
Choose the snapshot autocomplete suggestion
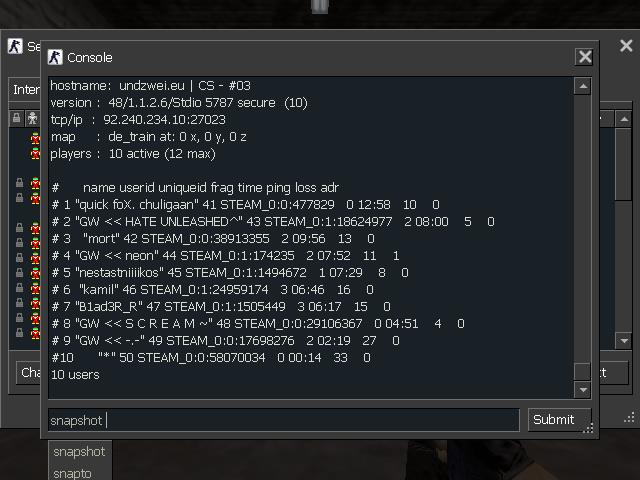[80, 451]
